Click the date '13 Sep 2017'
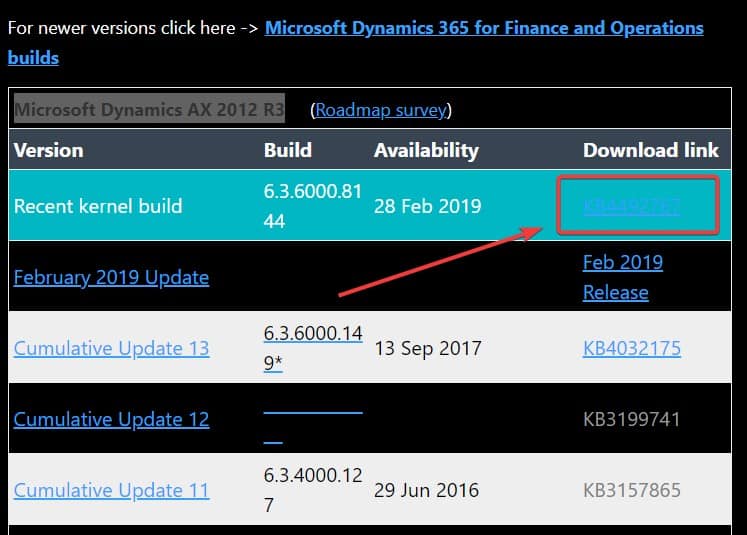 pos(428,348)
